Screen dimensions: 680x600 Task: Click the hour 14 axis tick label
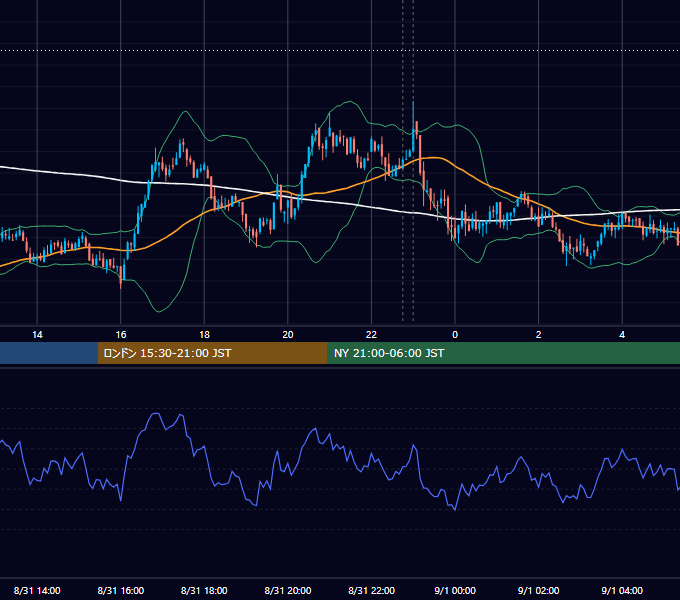click(x=37, y=335)
